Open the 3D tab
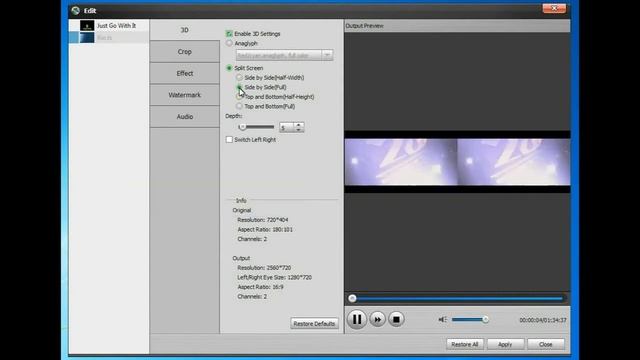The height and width of the screenshot is (360, 640). (x=184, y=30)
